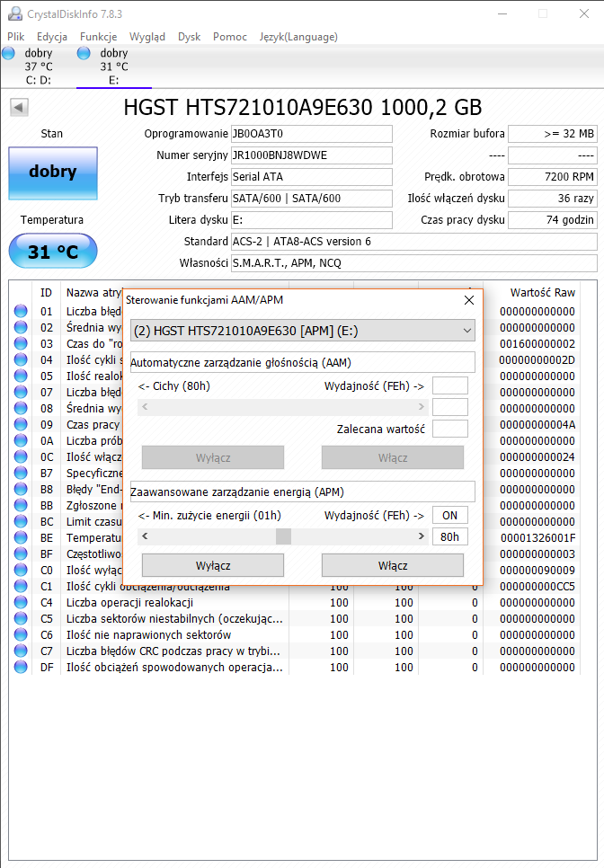The width and height of the screenshot is (604, 868).
Task: Click the APM status field ON
Action: coord(450,516)
